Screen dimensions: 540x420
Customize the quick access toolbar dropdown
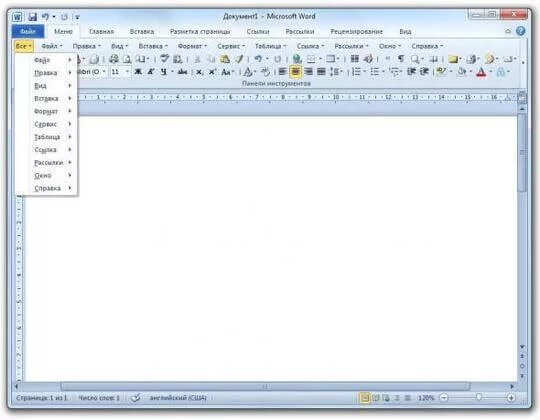(x=77, y=17)
